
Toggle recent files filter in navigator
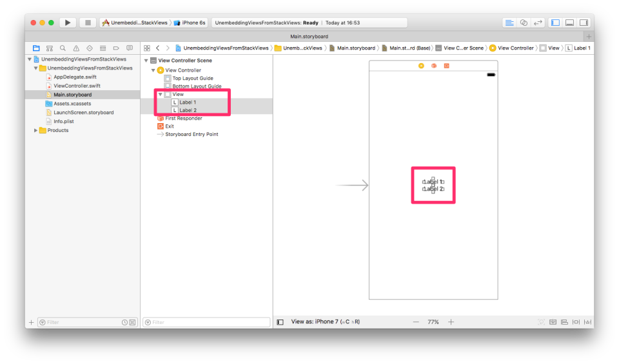pos(124,322)
